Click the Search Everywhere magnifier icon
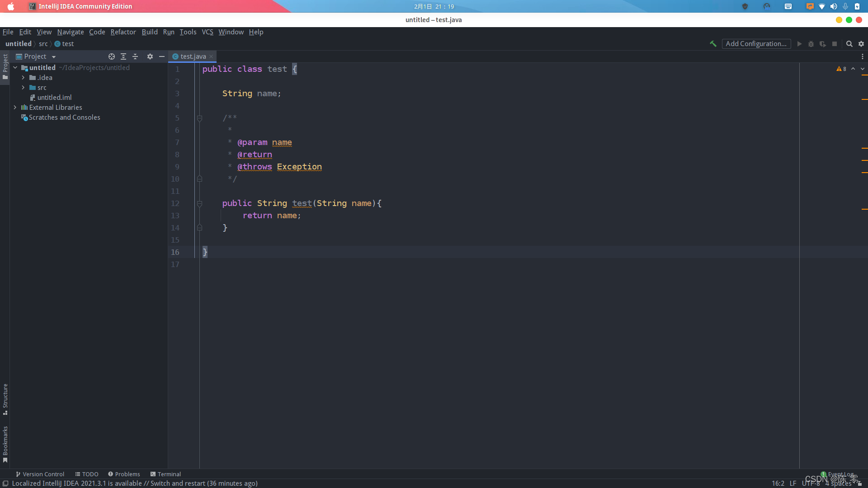Viewport: 868px width, 488px height. click(849, 44)
